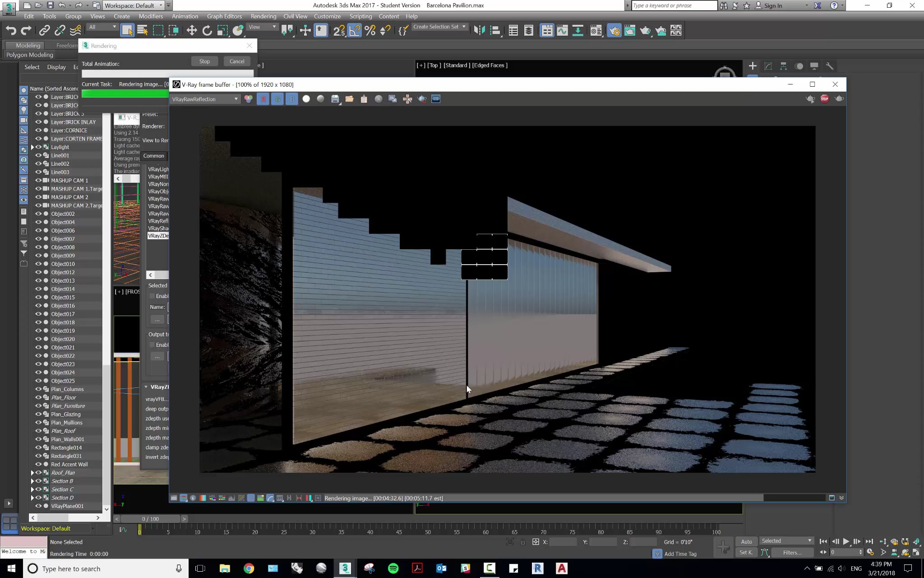Click Cancel in the Rendering dialog
Screen dimensions: 924x578
pos(237,61)
